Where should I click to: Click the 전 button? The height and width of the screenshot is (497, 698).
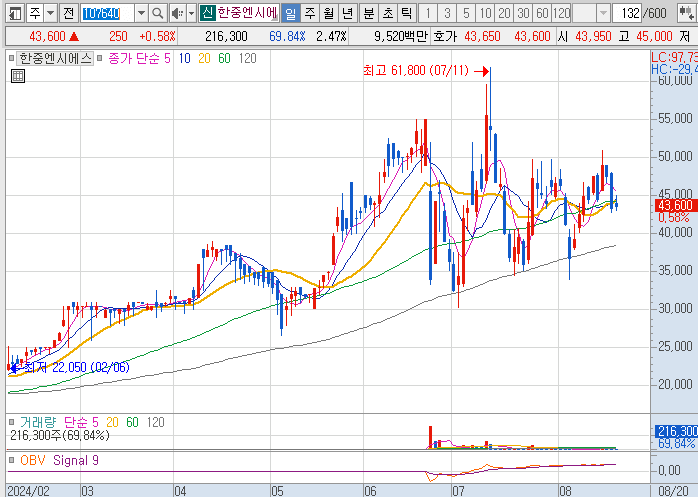click(x=69, y=13)
